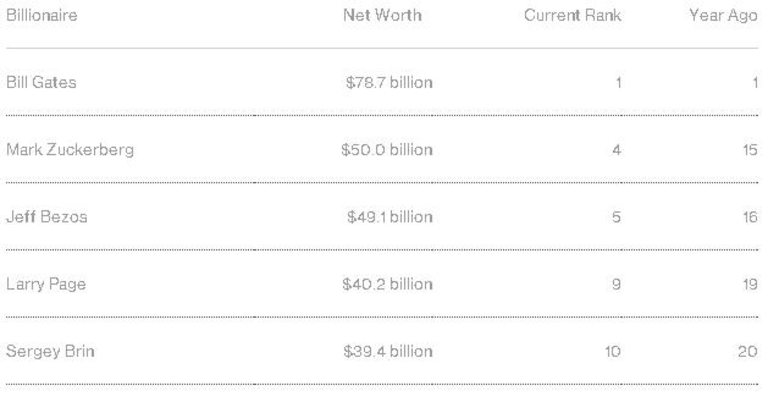The width and height of the screenshot is (768, 402).
Task: Select the $40.2 billion net worth
Action: click(x=387, y=284)
